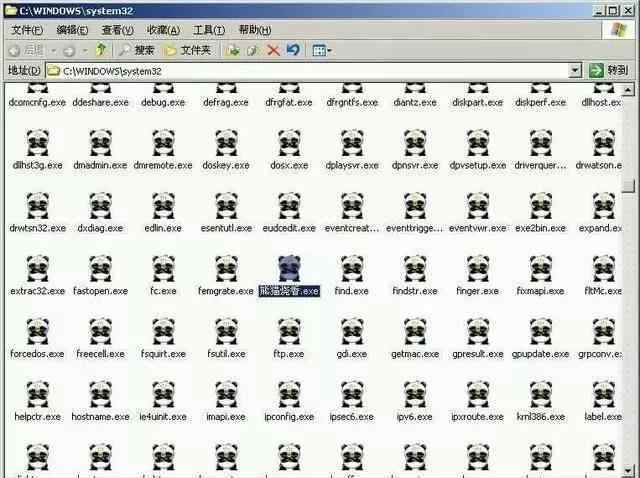640x478 pixels.
Task: Open the Help (帮助) menu
Action: pyautogui.click(x=255, y=30)
